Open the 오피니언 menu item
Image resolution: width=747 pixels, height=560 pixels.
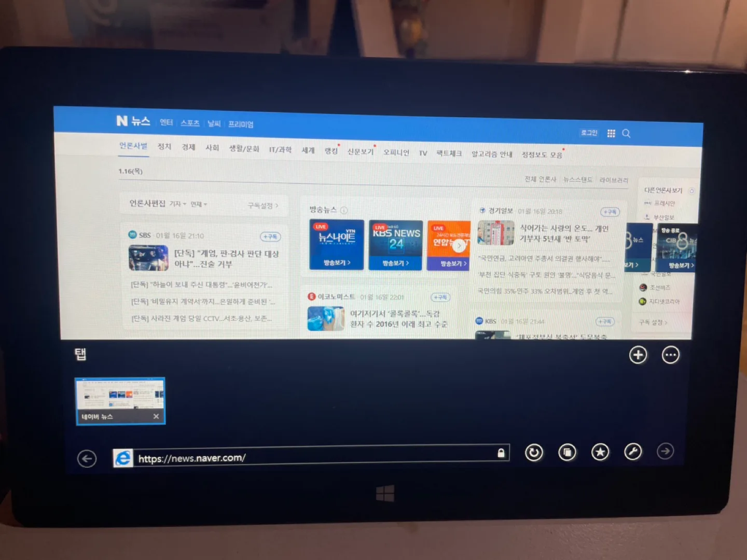pos(396,152)
